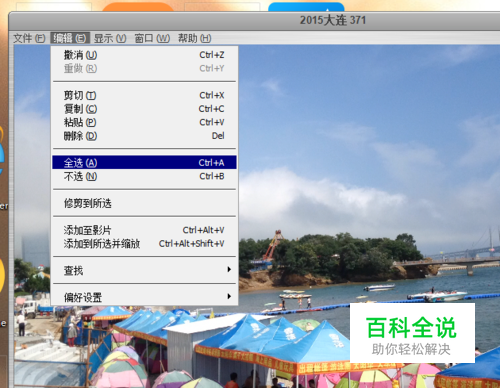Close the open 编辑 (E) menu
Viewport: 500px width, 388px height.
(70, 38)
